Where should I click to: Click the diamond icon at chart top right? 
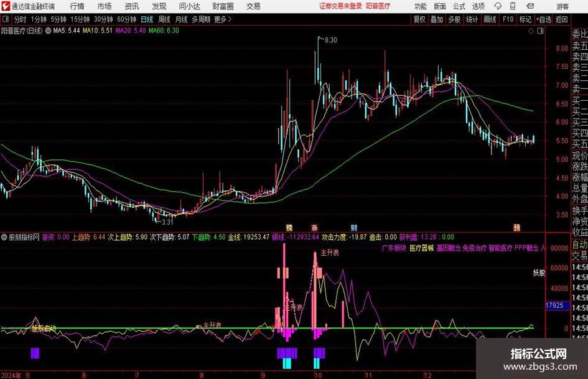(x=531, y=31)
